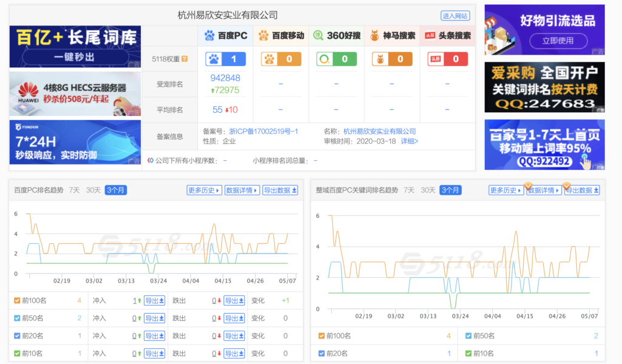
Task: Open 更多历史 in the 整域 keyword trend panel
Action: point(506,190)
